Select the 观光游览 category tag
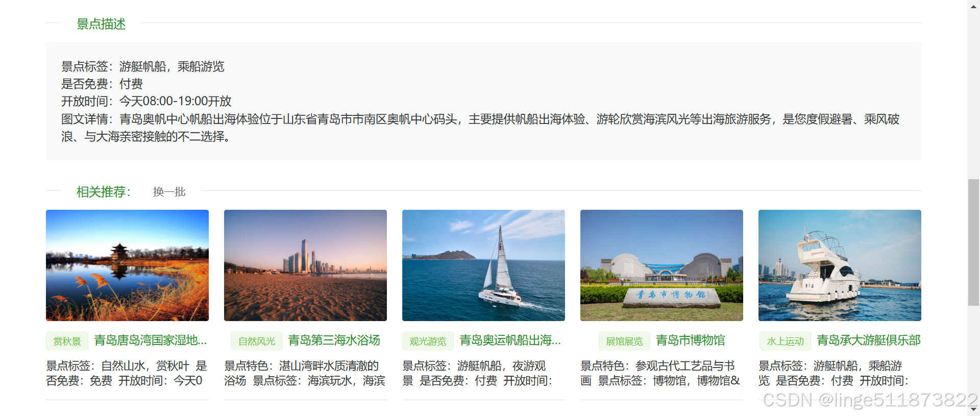The height and width of the screenshot is (416, 980). 428,341
